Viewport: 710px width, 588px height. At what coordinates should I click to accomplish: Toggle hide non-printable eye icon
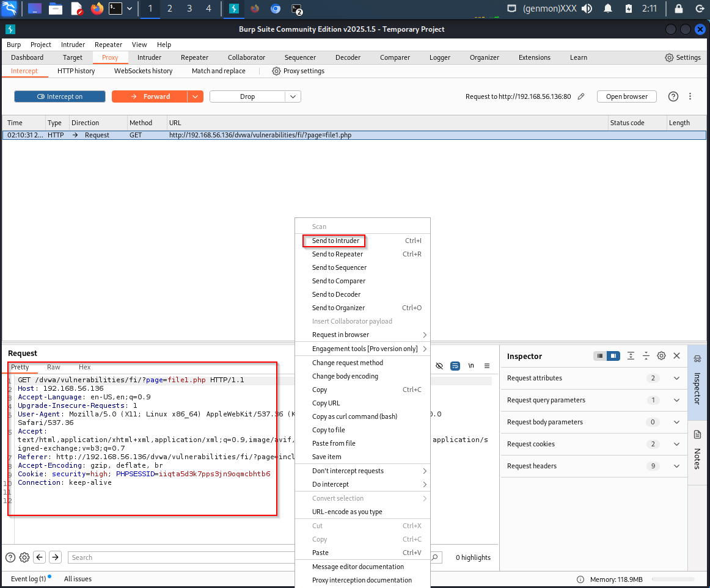pyautogui.click(x=439, y=366)
